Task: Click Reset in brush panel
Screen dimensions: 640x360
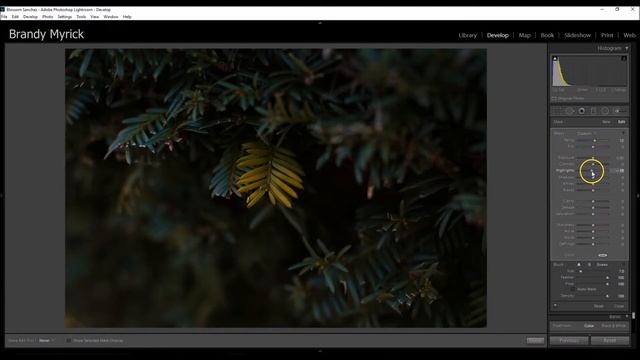Action: [599, 306]
